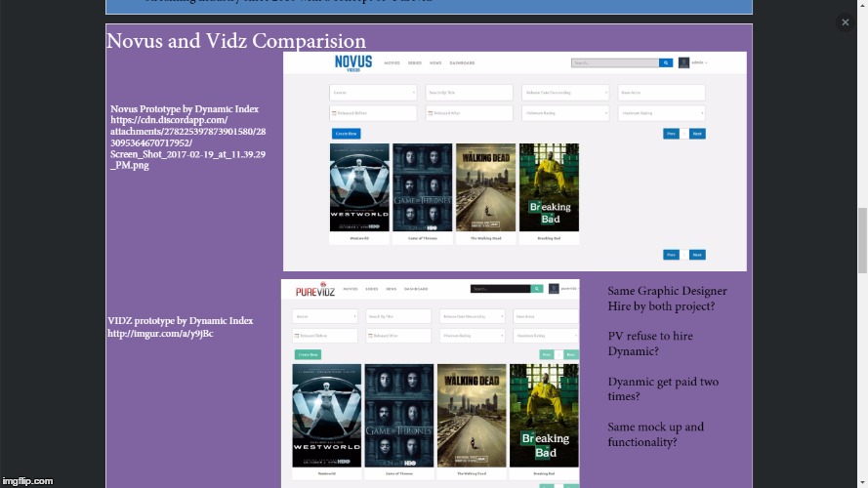Open Novus Release Date Descending sort dropdown
The height and width of the screenshot is (488, 868).
565,93
